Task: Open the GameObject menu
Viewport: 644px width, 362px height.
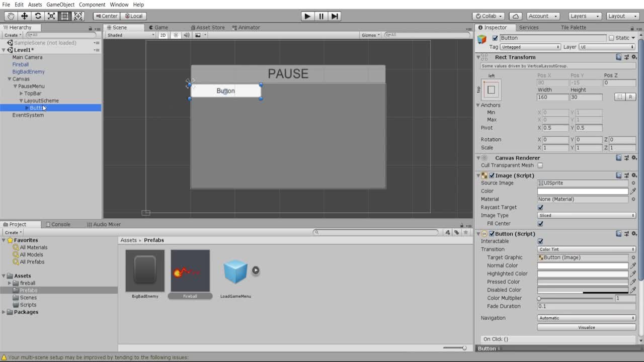Action: click(60, 5)
